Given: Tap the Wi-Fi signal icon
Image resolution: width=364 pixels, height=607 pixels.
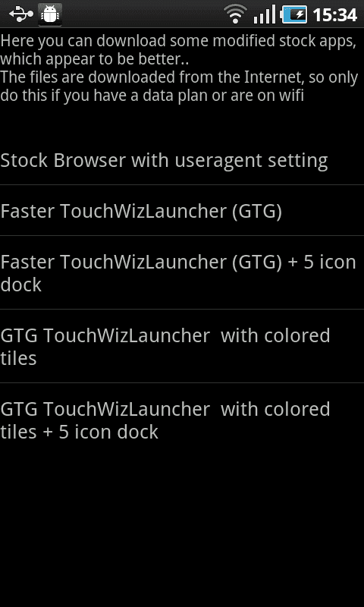Looking at the screenshot, I should [236, 14].
